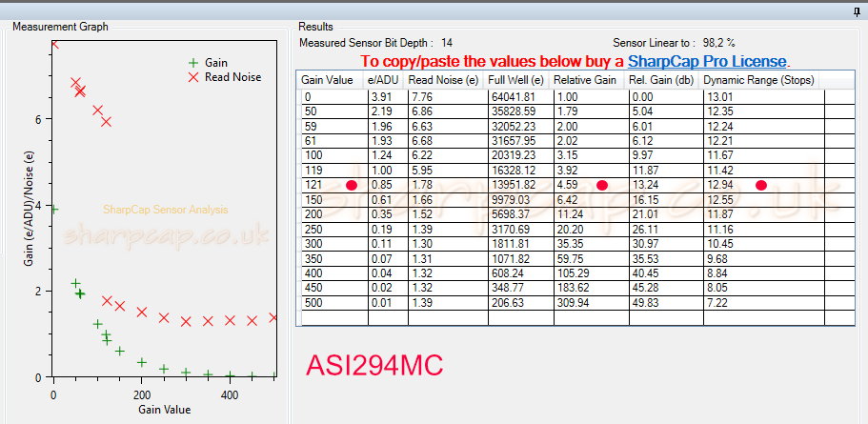Select the dynamic range value 11.67
The image size is (868, 424).
coord(764,155)
